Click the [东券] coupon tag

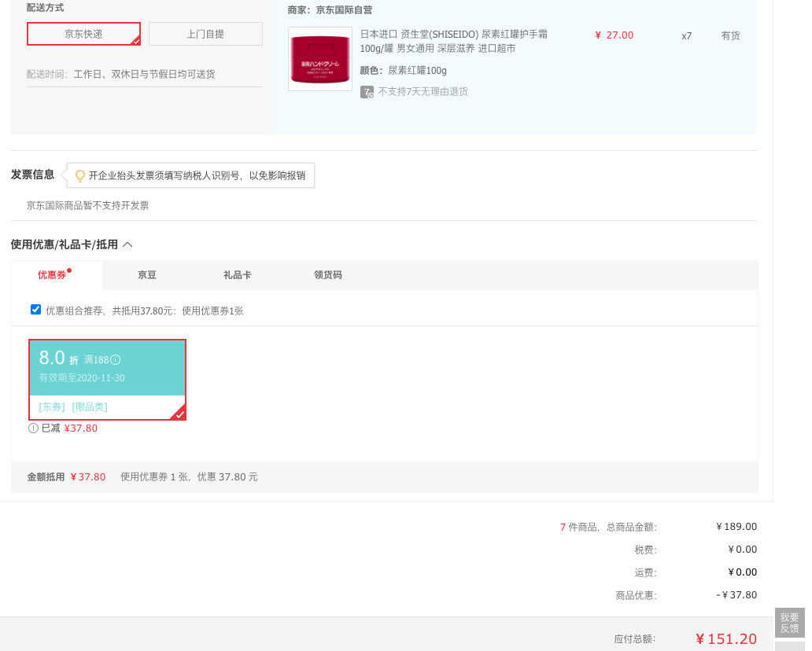[52, 406]
